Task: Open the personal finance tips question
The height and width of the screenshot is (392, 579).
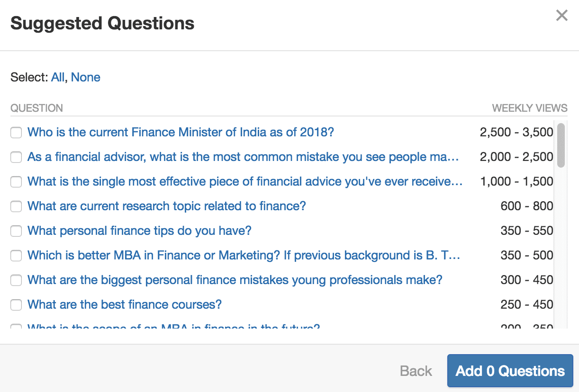Action: [x=139, y=231]
